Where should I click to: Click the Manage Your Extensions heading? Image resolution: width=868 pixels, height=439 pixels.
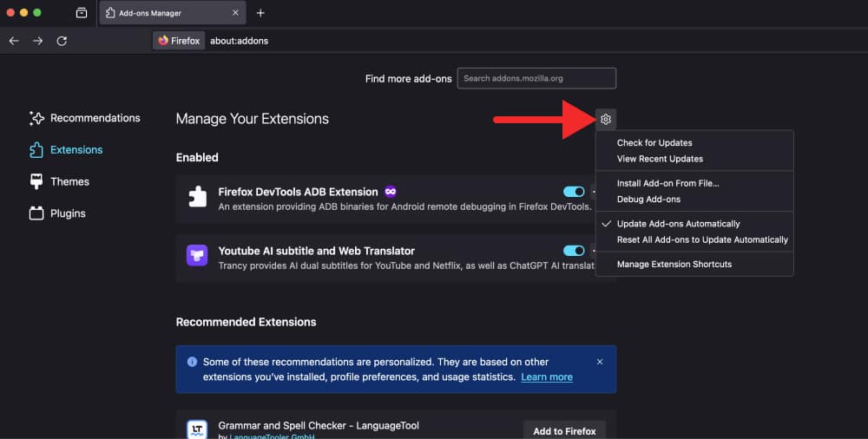[253, 119]
